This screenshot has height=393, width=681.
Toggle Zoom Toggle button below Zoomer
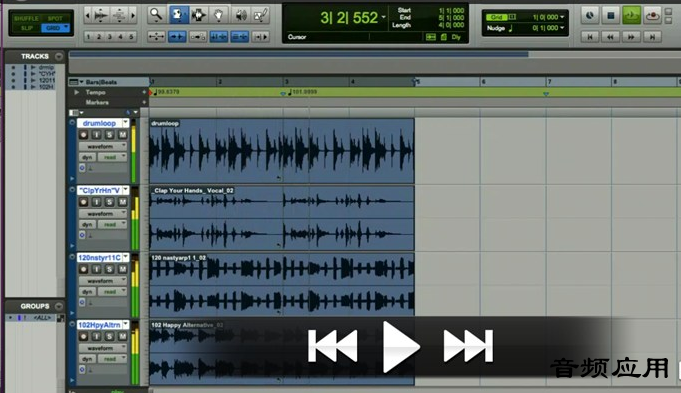coord(156,37)
